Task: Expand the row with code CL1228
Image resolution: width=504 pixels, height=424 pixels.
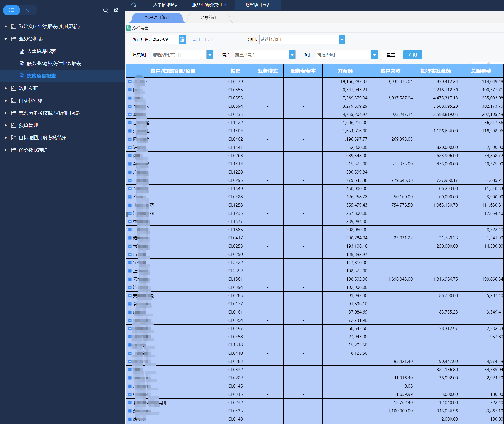Action: [x=130, y=172]
